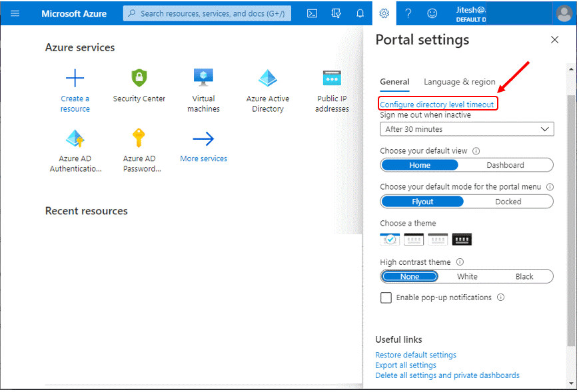This screenshot has width=579, height=392.
Task: Open the Azure AD Authentication icon
Action: [75, 138]
